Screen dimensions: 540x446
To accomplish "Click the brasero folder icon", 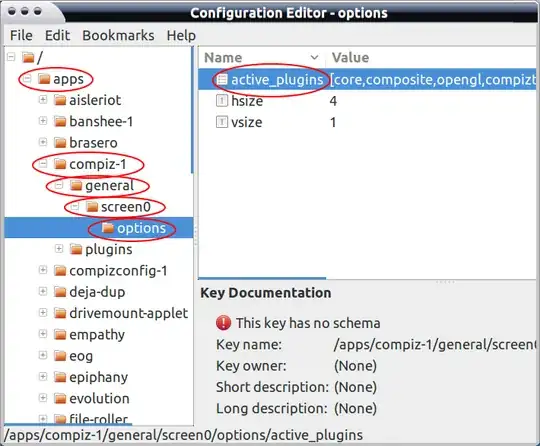I will (x=60, y=143).
